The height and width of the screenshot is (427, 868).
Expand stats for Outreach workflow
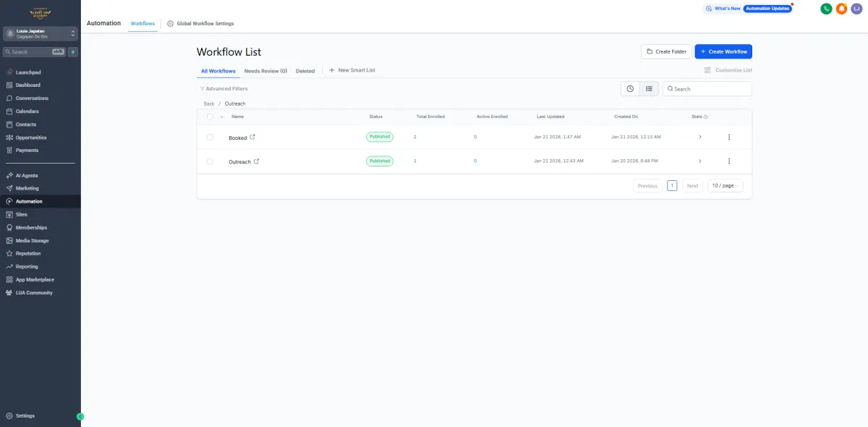pyautogui.click(x=699, y=161)
